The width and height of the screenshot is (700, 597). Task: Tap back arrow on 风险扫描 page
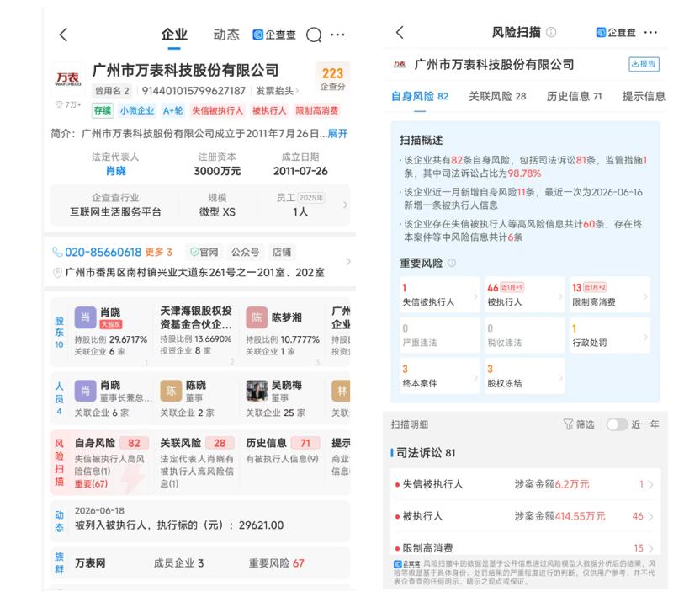coord(400,32)
